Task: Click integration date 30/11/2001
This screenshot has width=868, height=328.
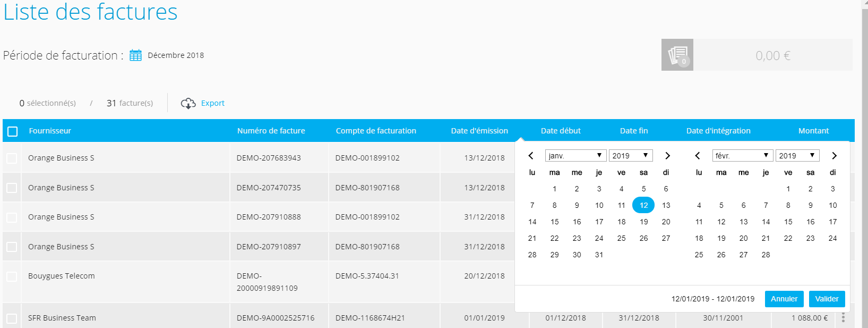Action: point(723,318)
